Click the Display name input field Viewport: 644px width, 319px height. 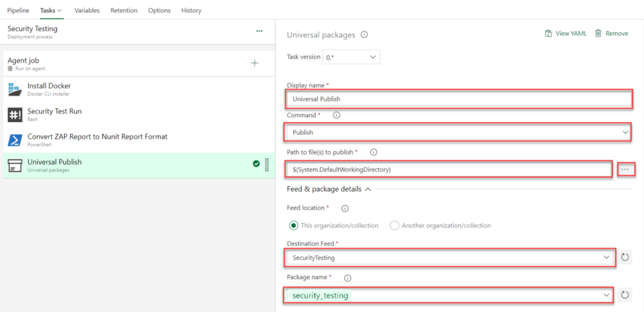coord(458,99)
